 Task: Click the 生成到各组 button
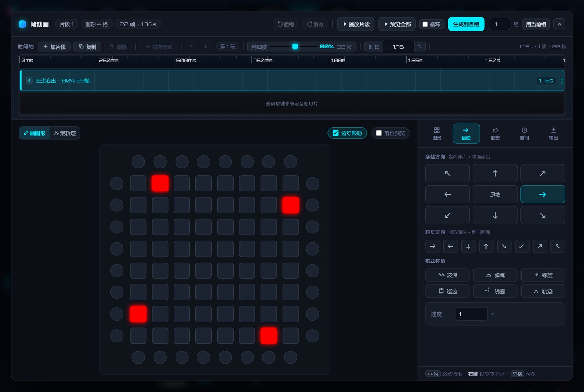point(466,24)
